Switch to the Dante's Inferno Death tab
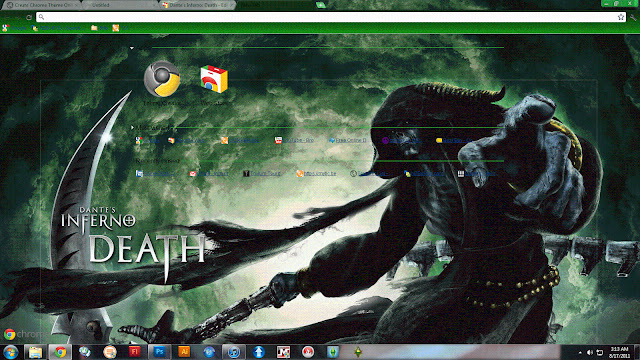Viewport: 640px width, 360px height. tap(198, 5)
